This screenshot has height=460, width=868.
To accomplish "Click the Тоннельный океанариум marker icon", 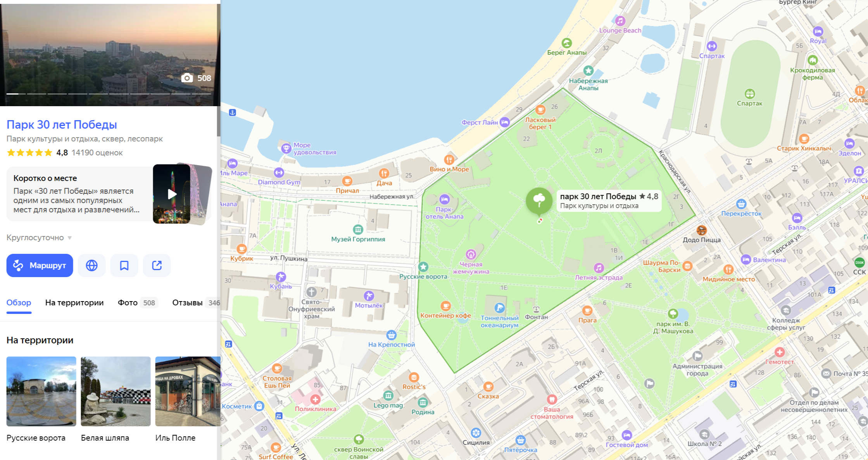I will click(x=499, y=308).
